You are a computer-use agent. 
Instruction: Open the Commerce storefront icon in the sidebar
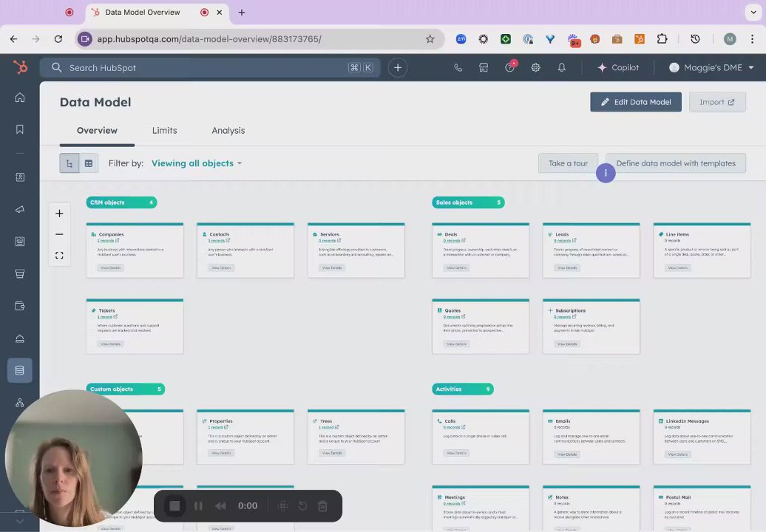[19, 274]
